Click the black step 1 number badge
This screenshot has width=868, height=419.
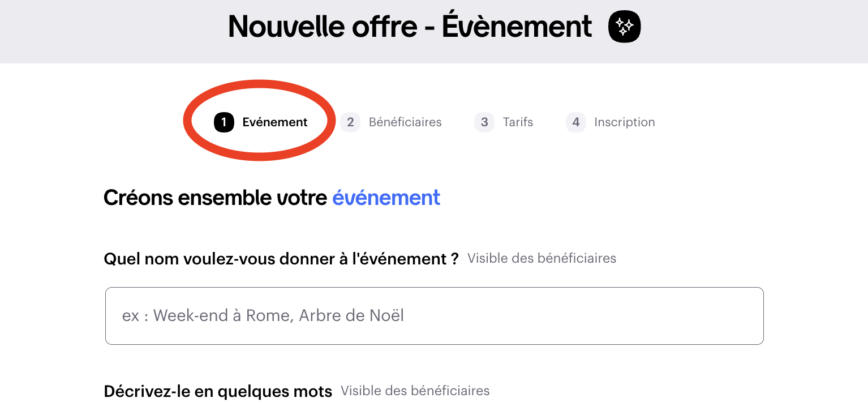224,122
